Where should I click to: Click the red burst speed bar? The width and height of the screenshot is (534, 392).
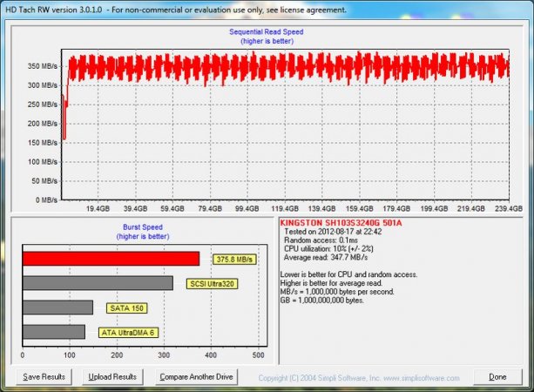tap(111, 259)
